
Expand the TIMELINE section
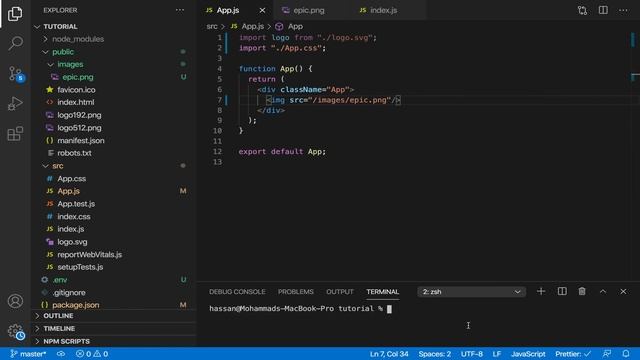point(113,329)
